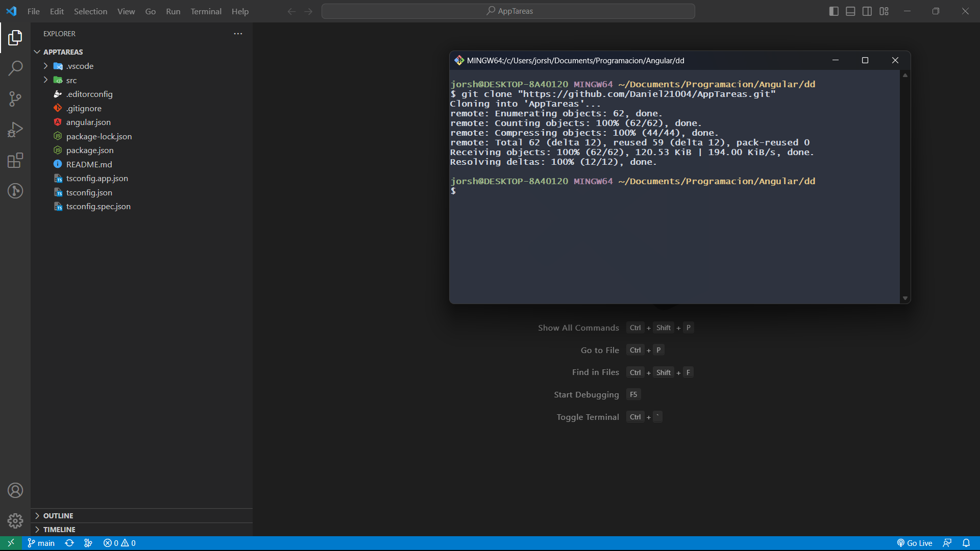This screenshot has width=980, height=551.
Task: Click the MINGW64 terminal scroll down arrow
Action: (905, 298)
